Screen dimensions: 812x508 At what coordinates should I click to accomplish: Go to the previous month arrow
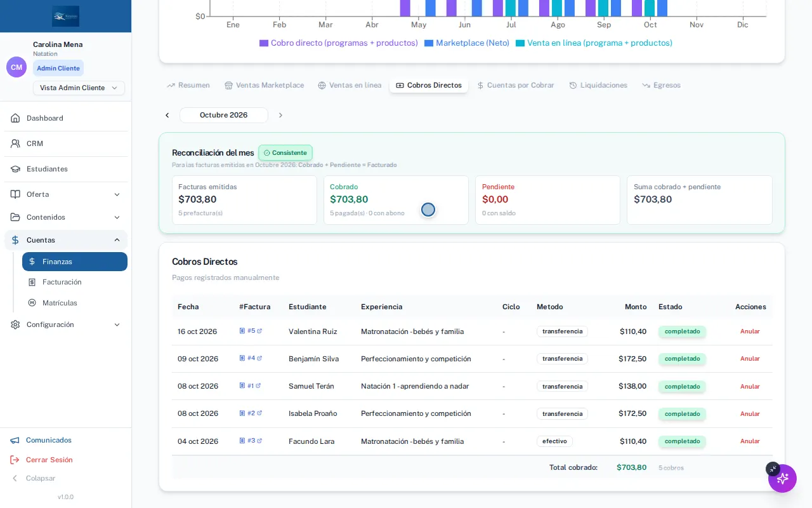pos(167,115)
